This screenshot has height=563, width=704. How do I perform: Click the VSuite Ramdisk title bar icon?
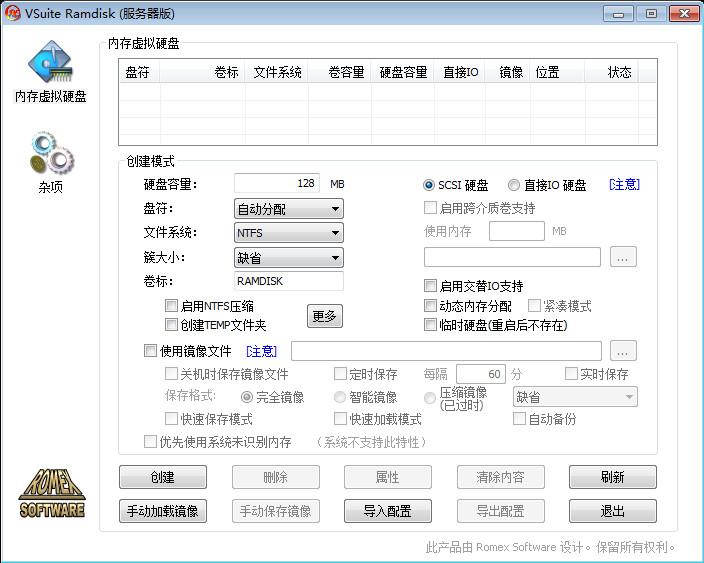pos(13,14)
